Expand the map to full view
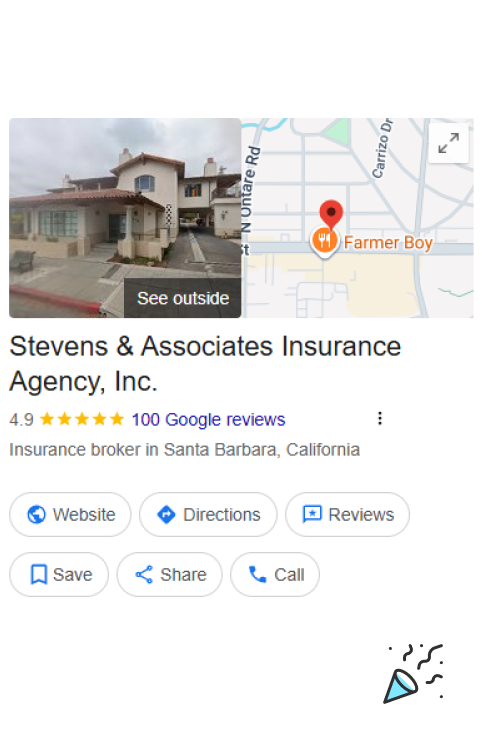Image resolution: width=482 pixels, height=756 pixels. point(448,143)
